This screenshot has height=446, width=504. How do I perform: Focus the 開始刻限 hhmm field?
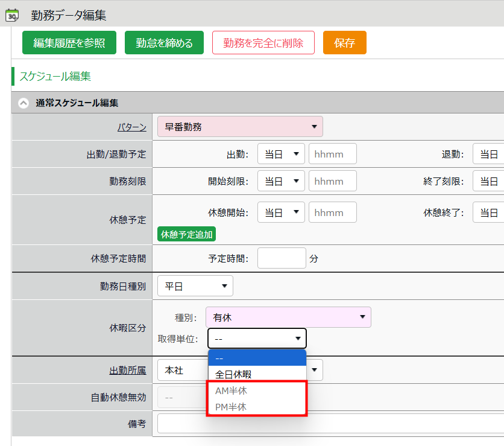tap(333, 181)
